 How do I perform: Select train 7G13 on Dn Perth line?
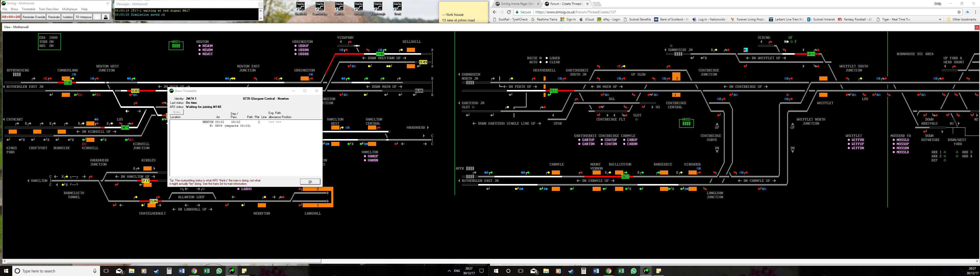tap(554, 91)
